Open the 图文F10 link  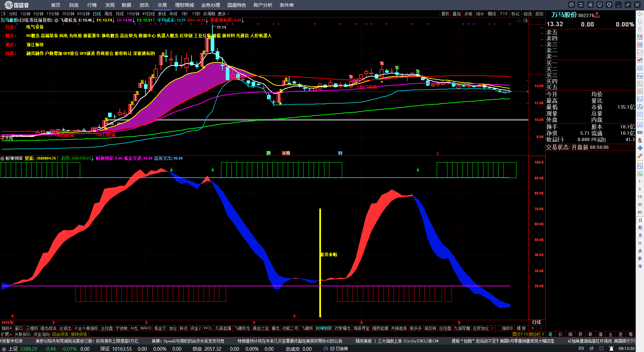pyautogui.click(x=520, y=334)
